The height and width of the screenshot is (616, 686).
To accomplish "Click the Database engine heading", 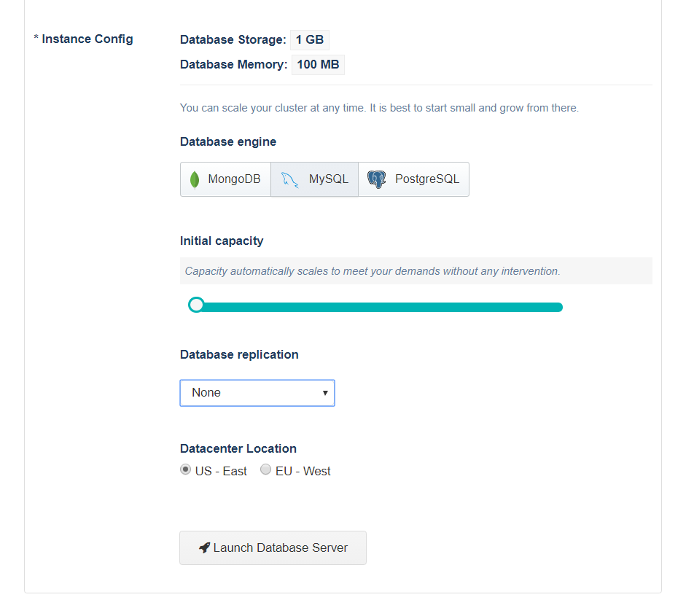I will tap(228, 141).
